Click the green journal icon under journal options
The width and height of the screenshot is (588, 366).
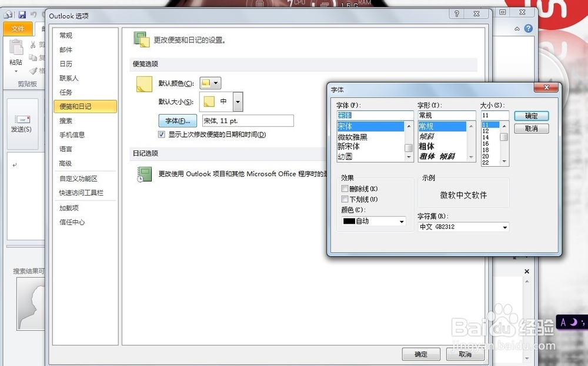coord(145,174)
